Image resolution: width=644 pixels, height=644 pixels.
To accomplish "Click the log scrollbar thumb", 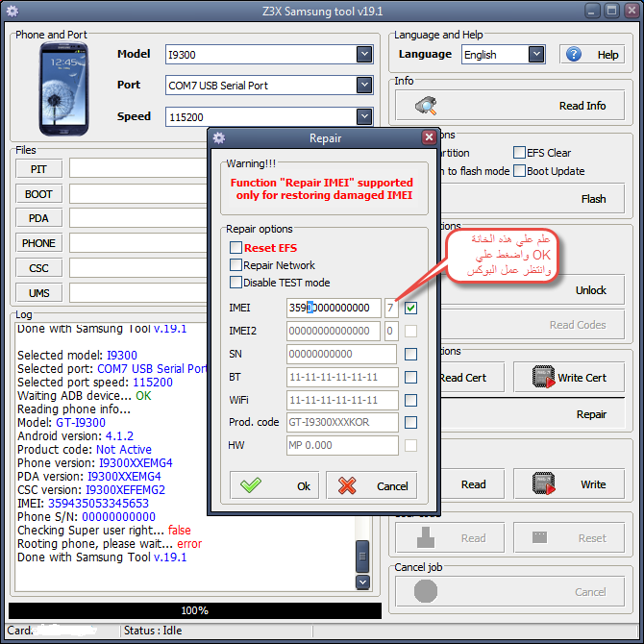I will coord(362,557).
